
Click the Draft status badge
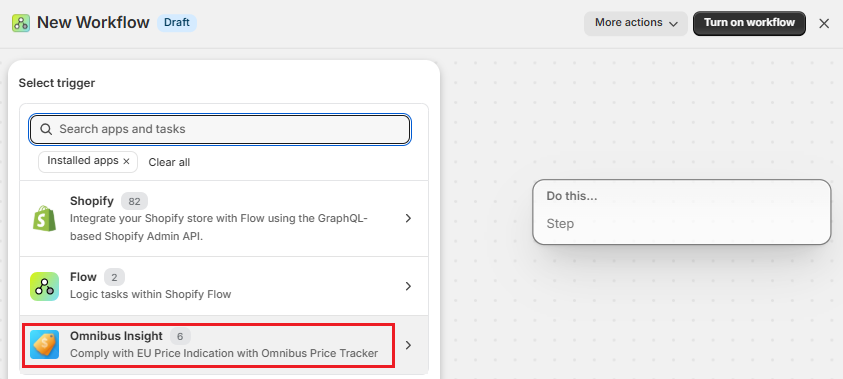click(177, 23)
